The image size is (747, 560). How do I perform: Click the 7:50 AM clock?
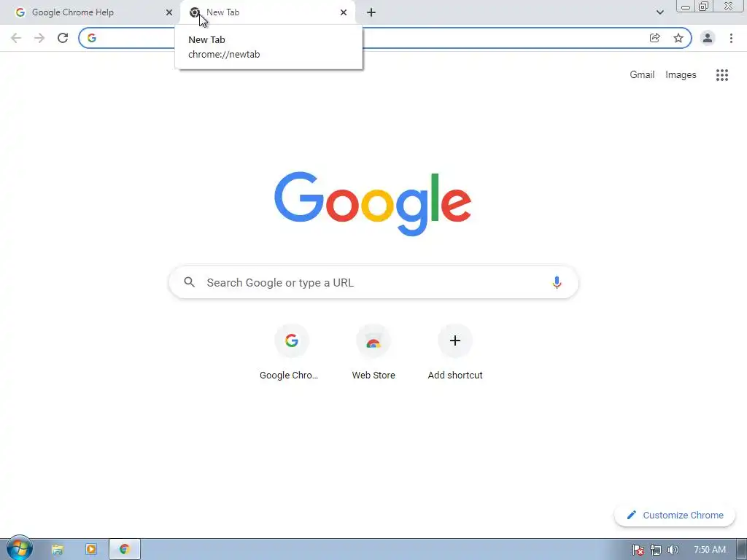[x=709, y=550]
